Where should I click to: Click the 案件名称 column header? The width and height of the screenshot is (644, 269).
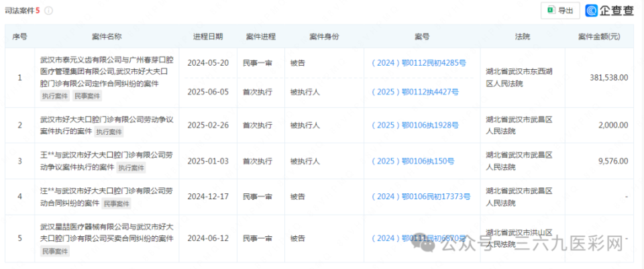click(x=107, y=36)
